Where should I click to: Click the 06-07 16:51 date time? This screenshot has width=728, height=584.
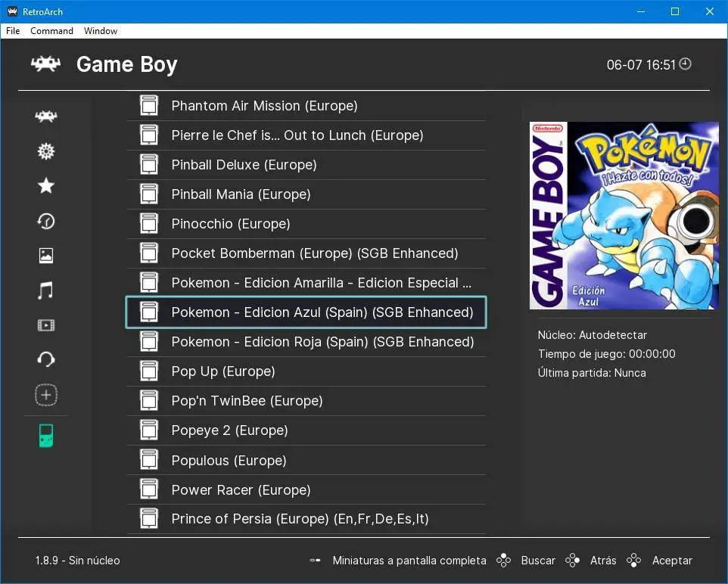(641, 64)
